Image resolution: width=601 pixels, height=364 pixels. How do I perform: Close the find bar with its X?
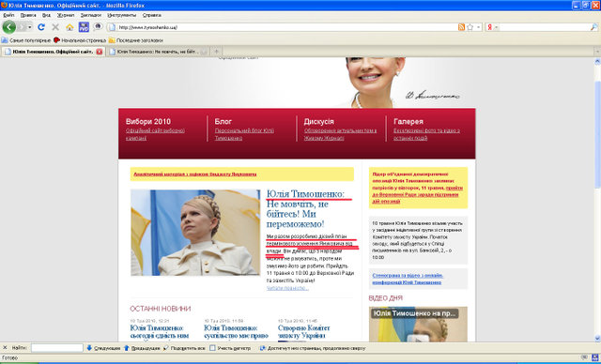click(x=5, y=348)
